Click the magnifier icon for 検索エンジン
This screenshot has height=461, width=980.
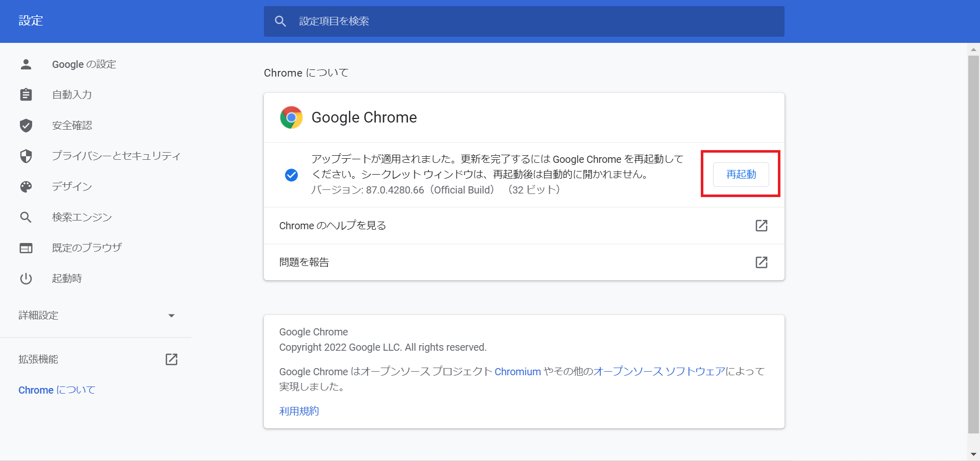coord(26,217)
